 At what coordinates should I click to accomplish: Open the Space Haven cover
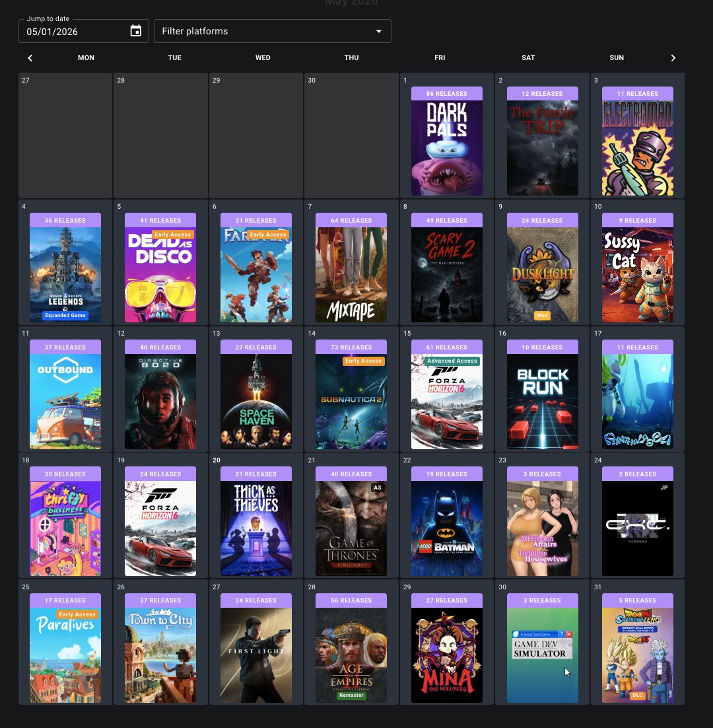256,401
